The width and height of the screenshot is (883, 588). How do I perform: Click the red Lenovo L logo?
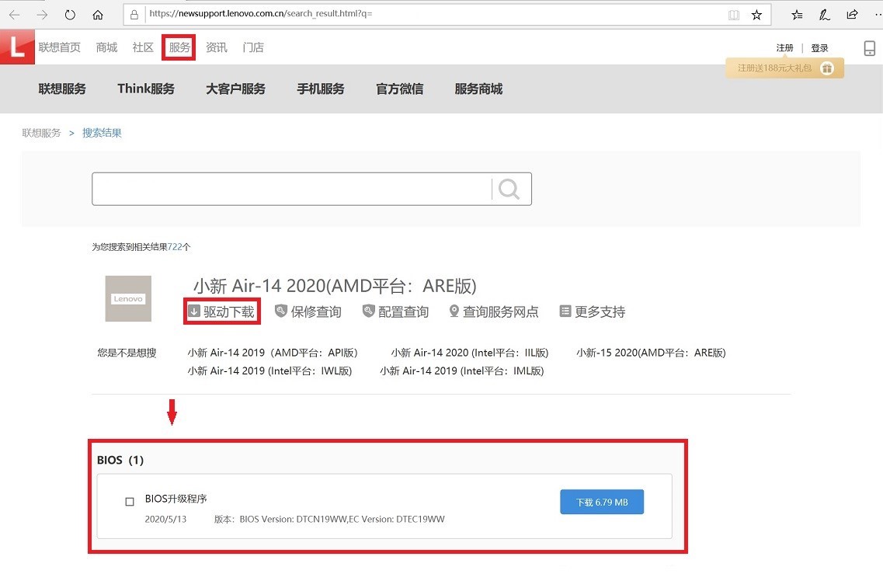coord(17,46)
